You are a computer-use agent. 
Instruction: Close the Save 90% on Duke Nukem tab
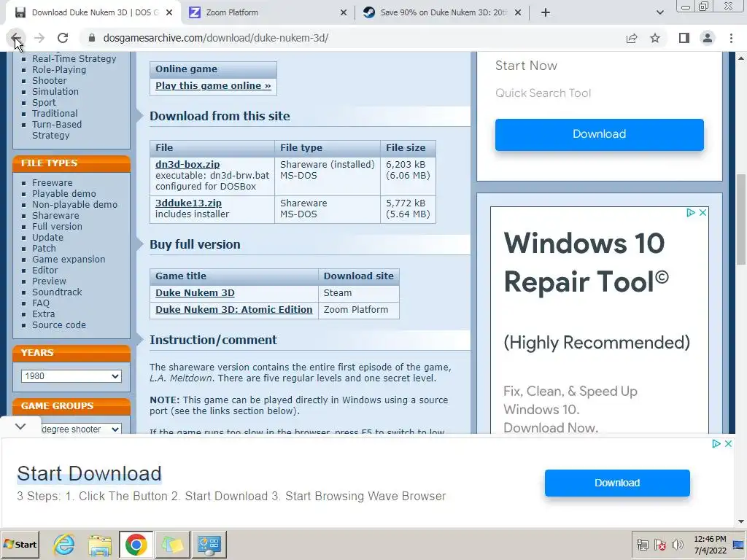tap(518, 13)
